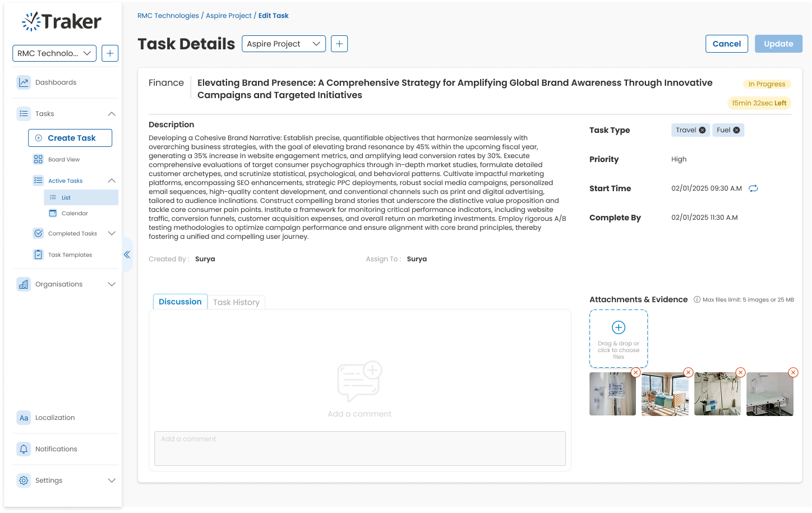Open the Aspire Project dropdown
Screen dimensions: 812x513
point(283,44)
